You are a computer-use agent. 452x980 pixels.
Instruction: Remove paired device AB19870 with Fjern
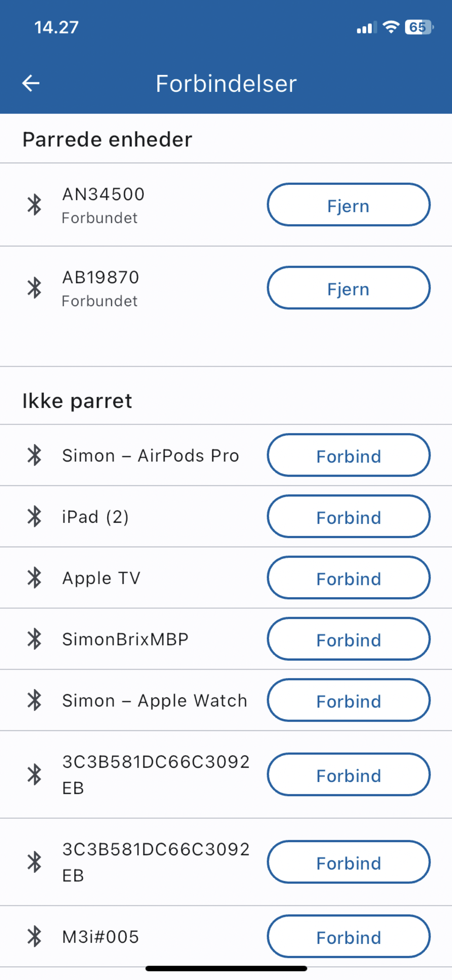349,288
